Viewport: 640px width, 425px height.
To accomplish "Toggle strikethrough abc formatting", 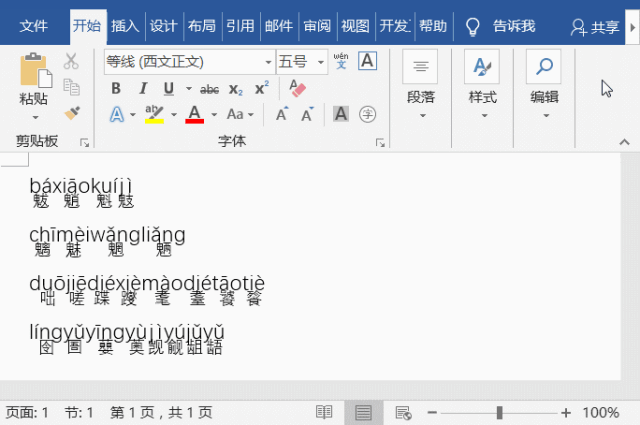I will 210,89.
